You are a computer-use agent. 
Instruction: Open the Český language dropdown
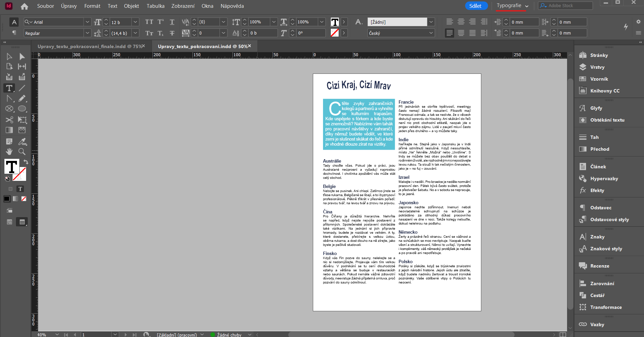(x=431, y=33)
